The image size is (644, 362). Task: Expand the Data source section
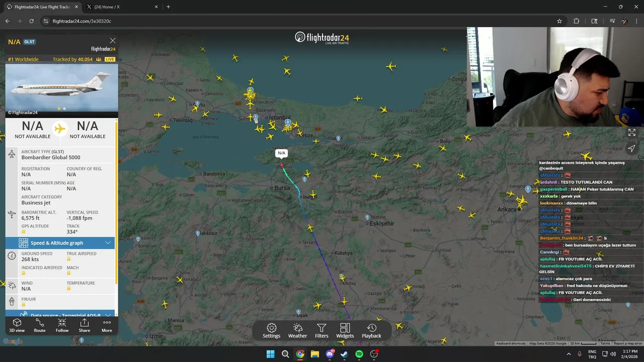[x=60, y=314]
